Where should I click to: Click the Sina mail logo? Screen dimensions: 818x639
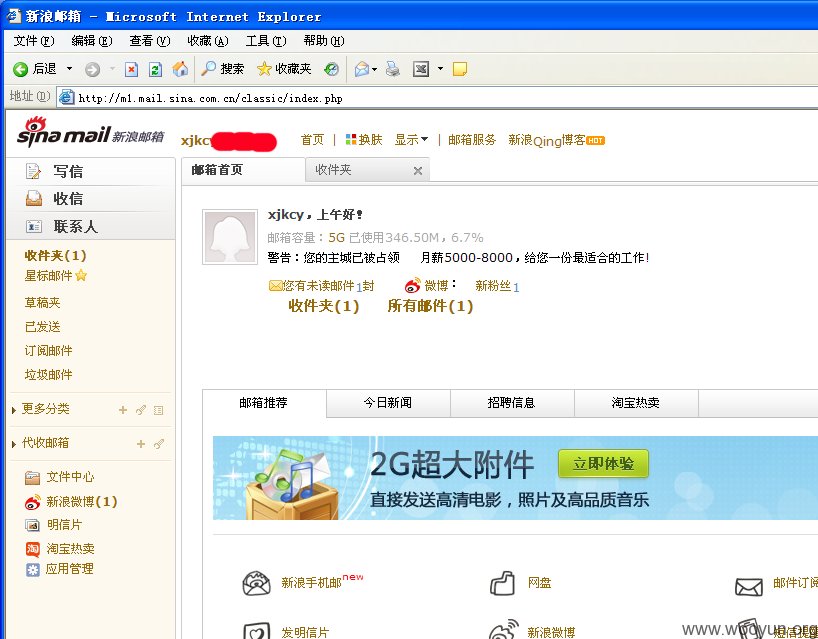pos(90,131)
